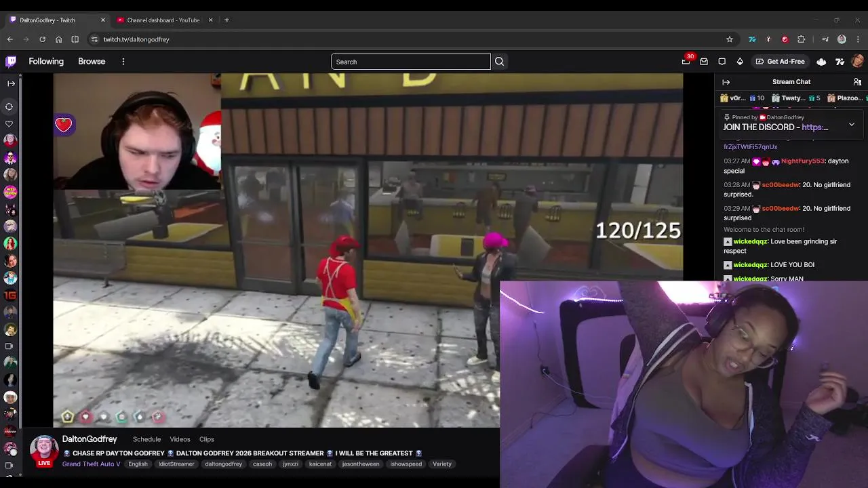View site information icon in address bar
868x488 pixels.
pos(94,39)
